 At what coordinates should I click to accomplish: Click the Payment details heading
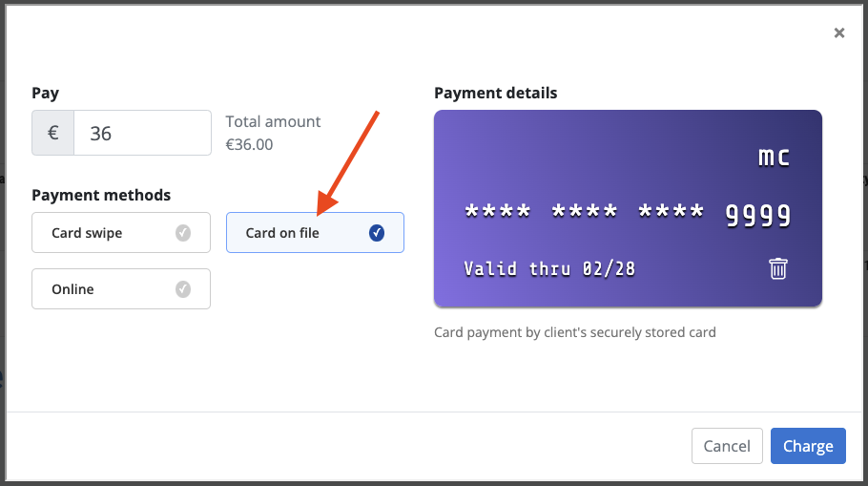coord(495,94)
